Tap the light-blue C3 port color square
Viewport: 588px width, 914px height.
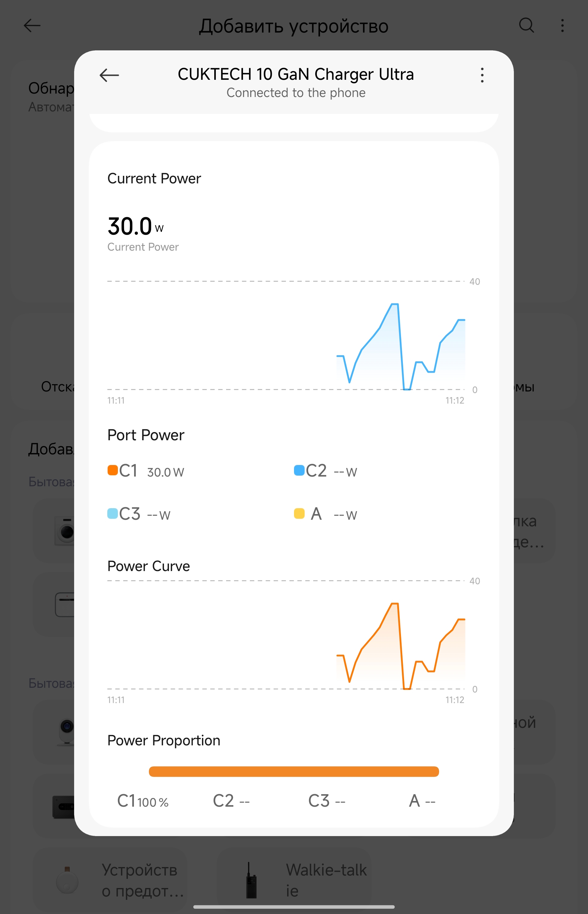113,513
